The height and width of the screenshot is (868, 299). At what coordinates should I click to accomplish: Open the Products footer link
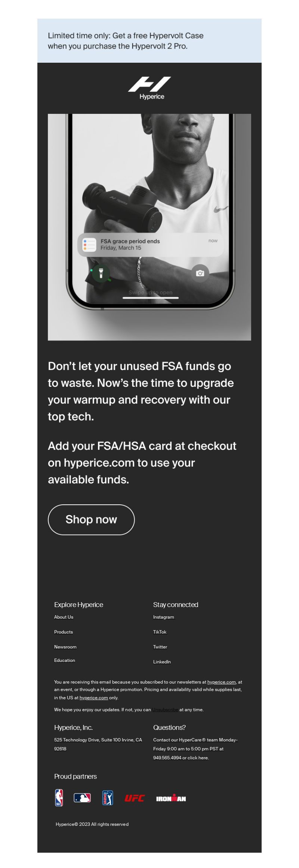point(64,632)
